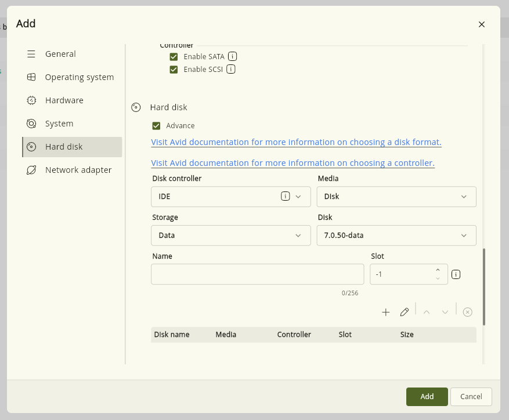Click the move down arrow icon
The image size is (509, 420).
pos(445,312)
